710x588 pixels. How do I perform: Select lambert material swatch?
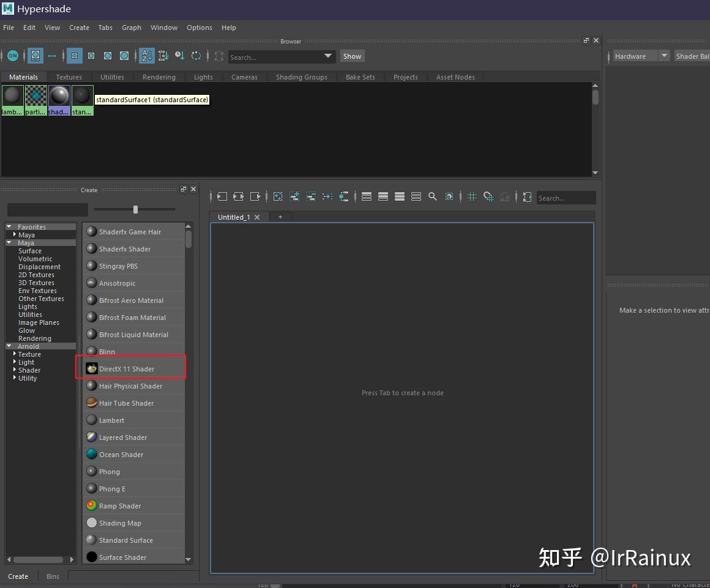[13, 100]
